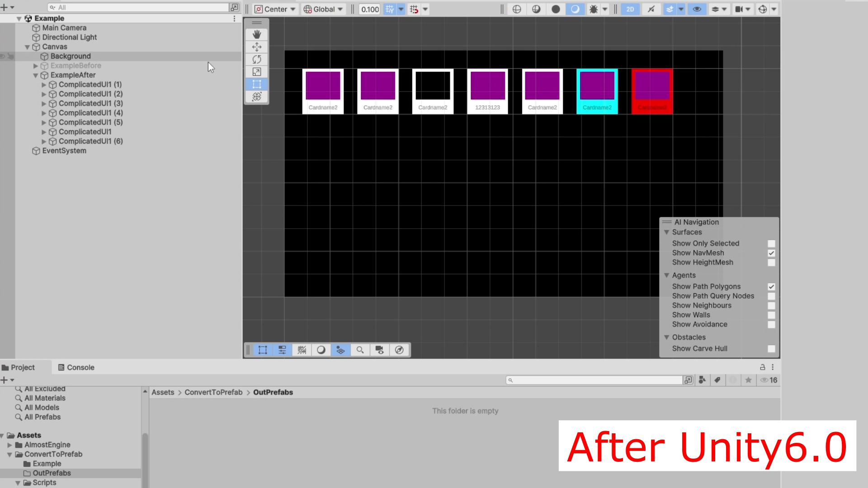This screenshot has height=488, width=868.
Task: Choose shaded wireframe draw mode icon
Action: (536, 9)
